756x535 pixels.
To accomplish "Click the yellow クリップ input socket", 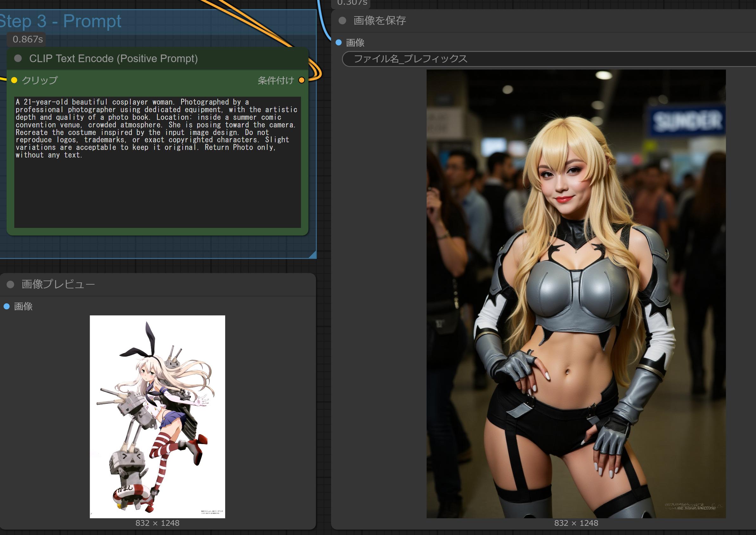I will click(x=14, y=81).
